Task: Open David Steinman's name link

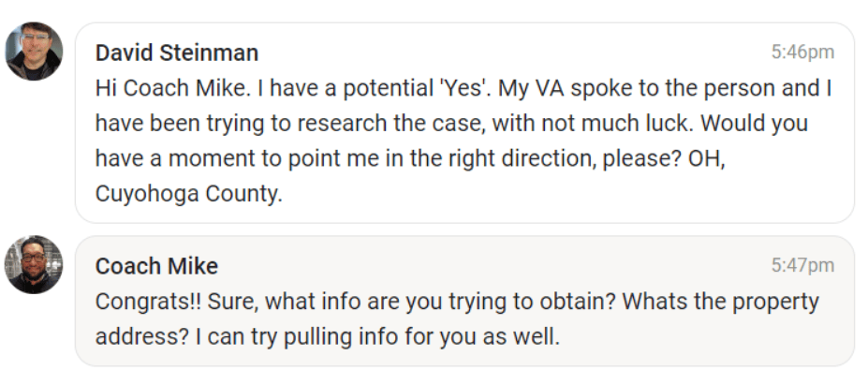Action: click(x=177, y=52)
